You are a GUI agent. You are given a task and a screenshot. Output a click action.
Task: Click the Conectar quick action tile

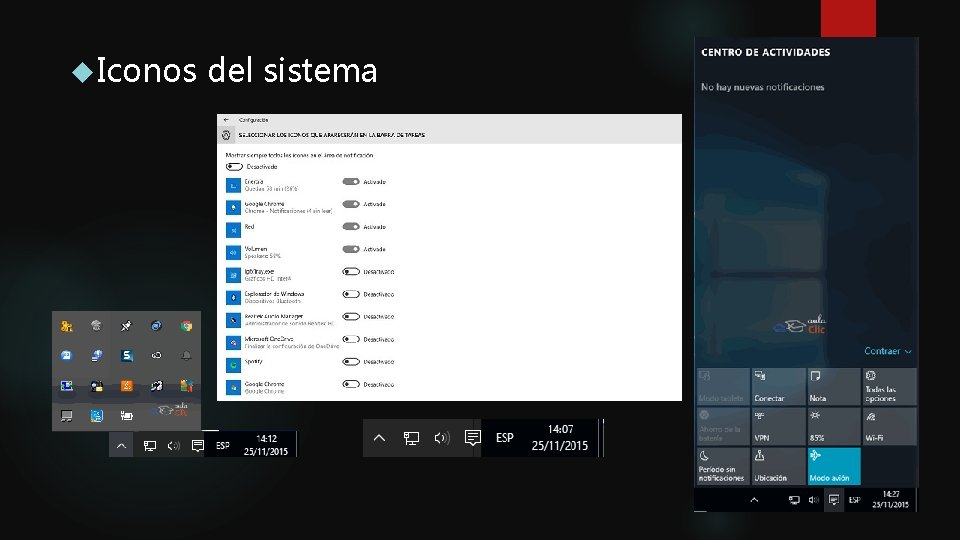click(x=778, y=386)
